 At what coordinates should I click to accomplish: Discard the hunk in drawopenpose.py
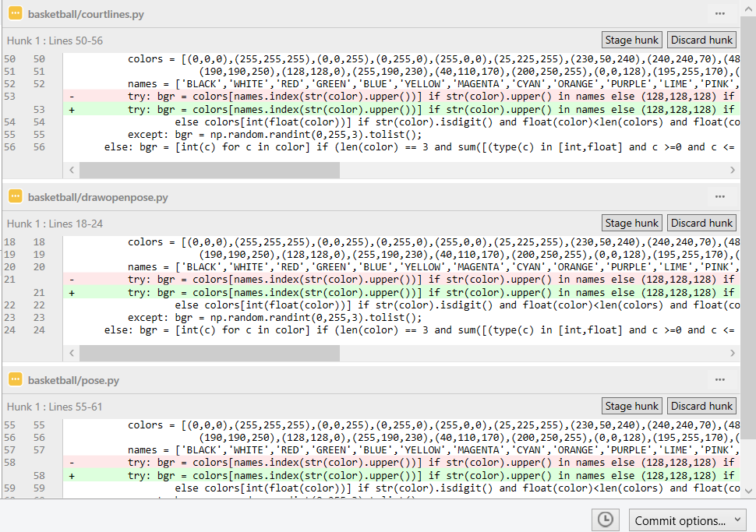tap(701, 223)
